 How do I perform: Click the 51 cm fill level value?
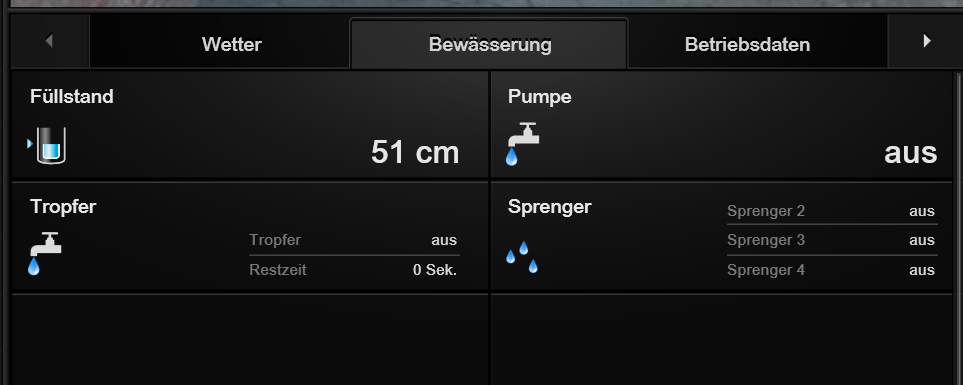pyautogui.click(x=415, y=152)
